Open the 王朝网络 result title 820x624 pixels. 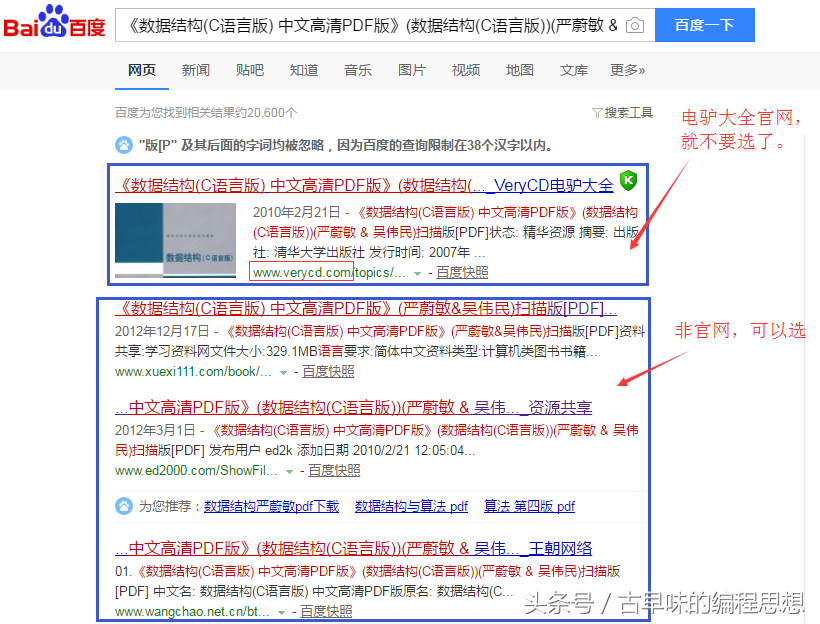pos(354,548)
